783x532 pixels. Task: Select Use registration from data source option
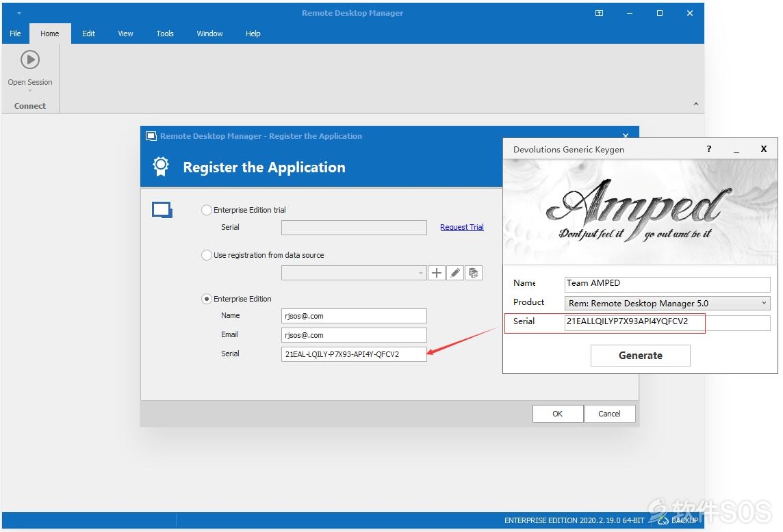206,255
